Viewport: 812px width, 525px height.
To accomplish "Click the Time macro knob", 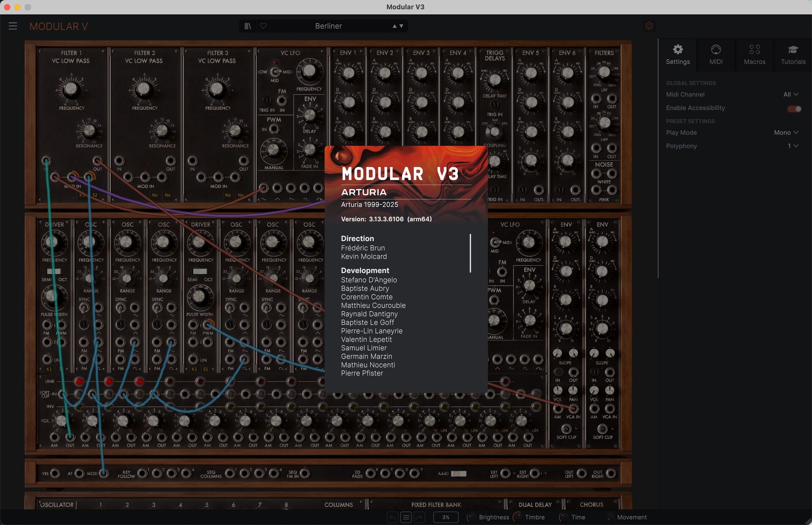I will [563, 517].
